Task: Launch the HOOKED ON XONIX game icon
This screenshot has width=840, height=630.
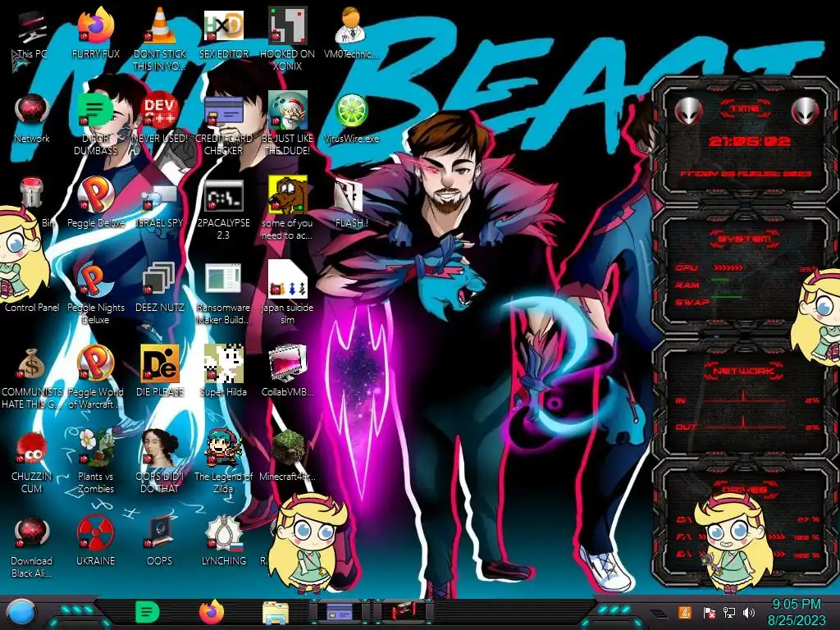Action: click(x=287, y=39)
